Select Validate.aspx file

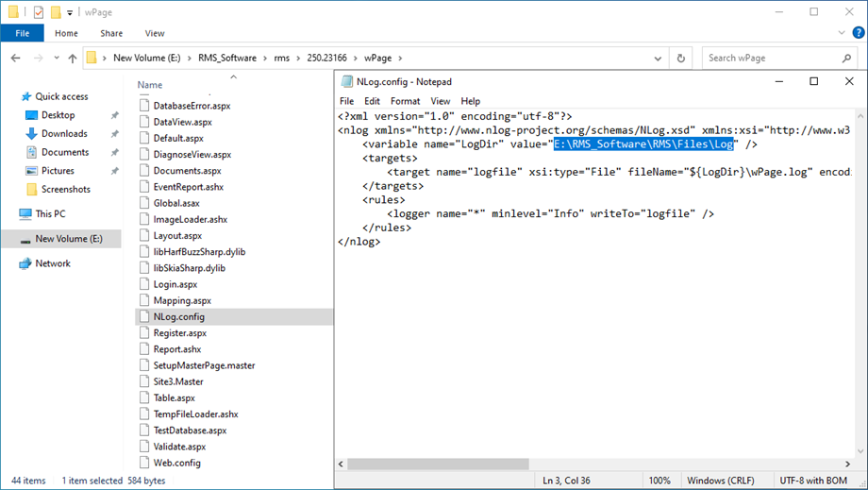coord(179,447)
